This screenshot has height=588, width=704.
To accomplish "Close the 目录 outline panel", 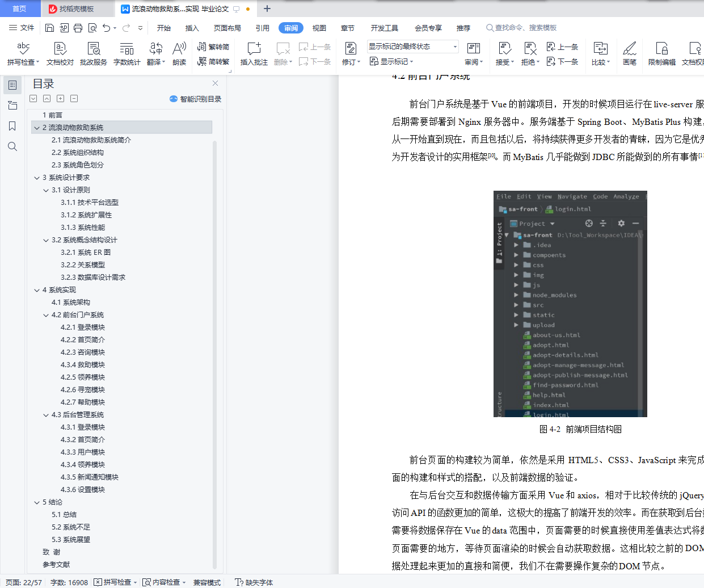I will click(215, 83).
